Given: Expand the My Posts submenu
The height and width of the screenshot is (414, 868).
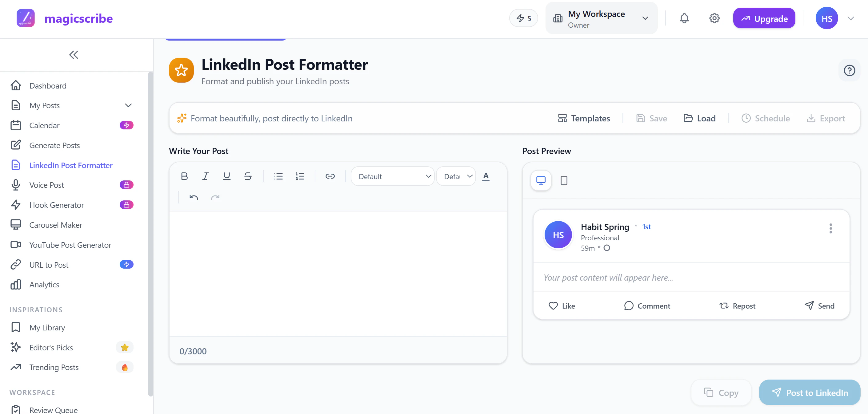Looking at the screenshot, I should [128, 105].
